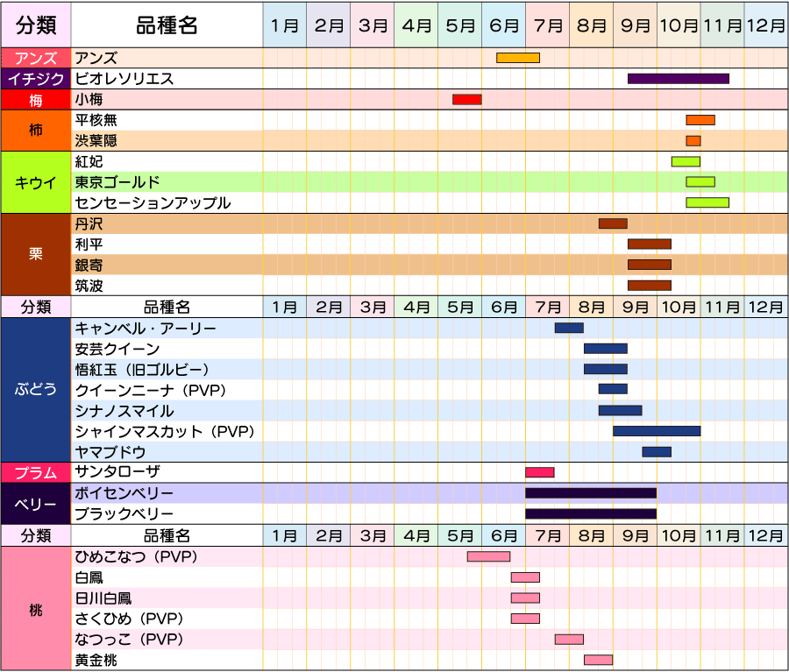Click the ベリー category cell
789x672 pixels.
[x=36, y=504]
